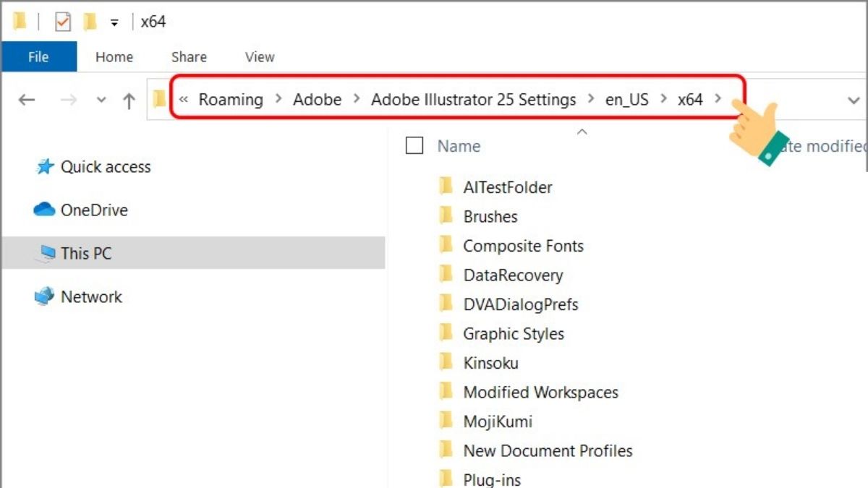Click the folder icon in the title bar
This screenshot has width=868, height=488.
pos(20,22)
